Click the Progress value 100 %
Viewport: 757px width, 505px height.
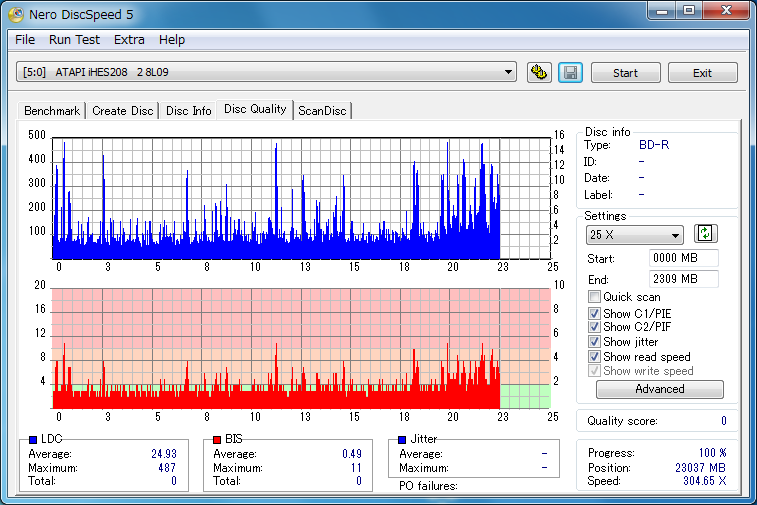[713, 452]
